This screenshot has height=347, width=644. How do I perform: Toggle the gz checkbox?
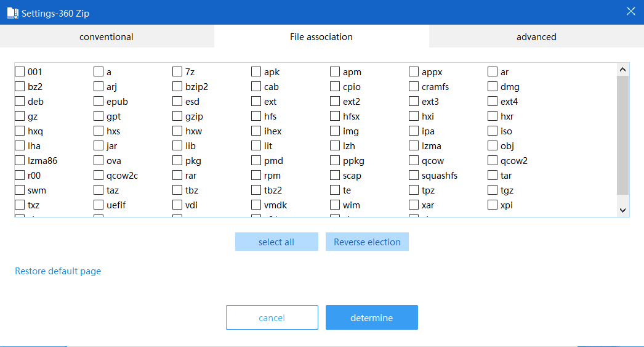point(20,116)
